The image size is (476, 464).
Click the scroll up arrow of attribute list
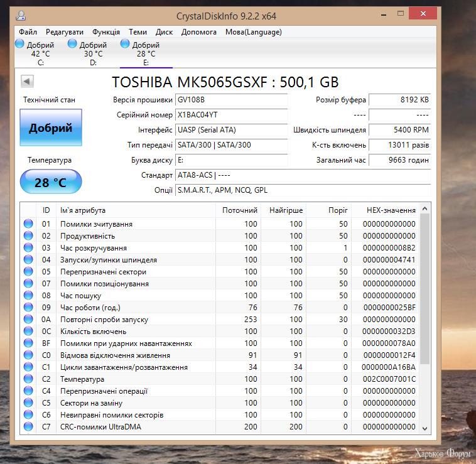[425, 208]
